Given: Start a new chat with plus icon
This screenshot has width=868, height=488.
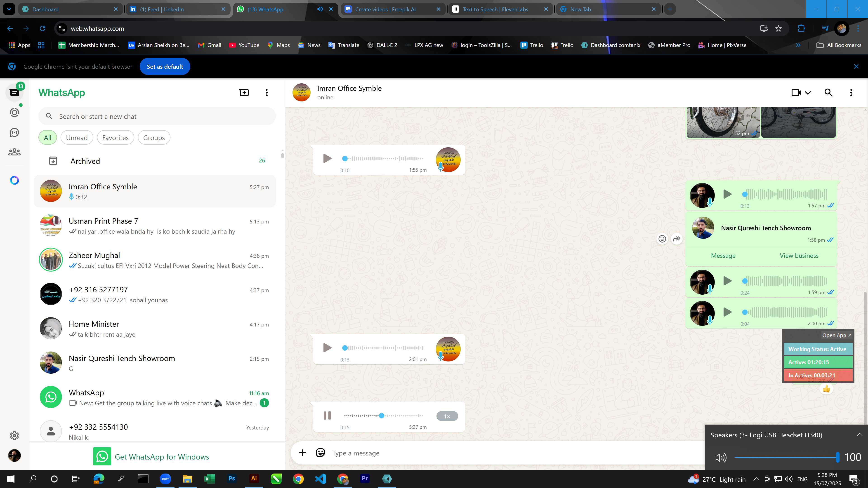Looking at the screenshot, I should pyautogui.click(x=244, y=93).
